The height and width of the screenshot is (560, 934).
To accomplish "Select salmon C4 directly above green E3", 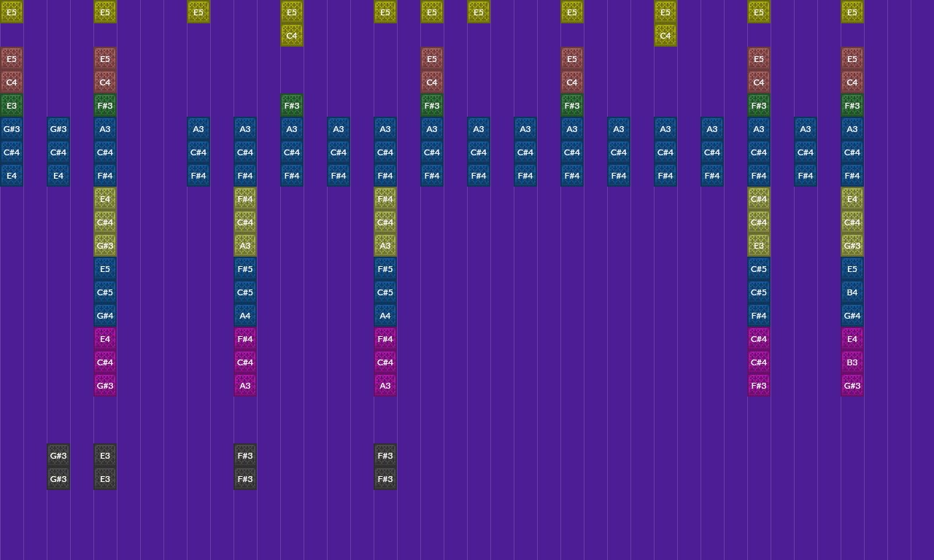I will point(12,82).
